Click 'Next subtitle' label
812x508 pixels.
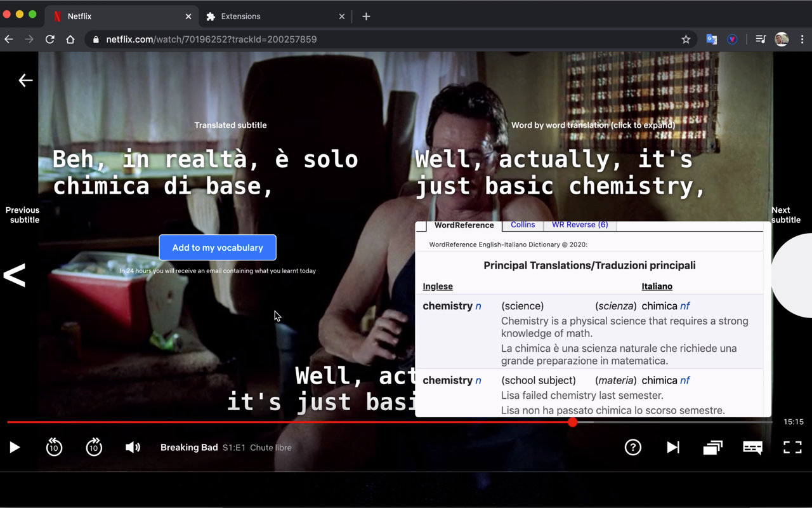pyautogui.click(x=785, y=215)
